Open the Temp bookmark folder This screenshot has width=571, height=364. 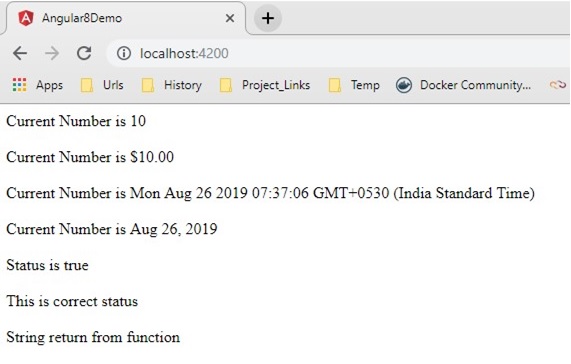354,85
